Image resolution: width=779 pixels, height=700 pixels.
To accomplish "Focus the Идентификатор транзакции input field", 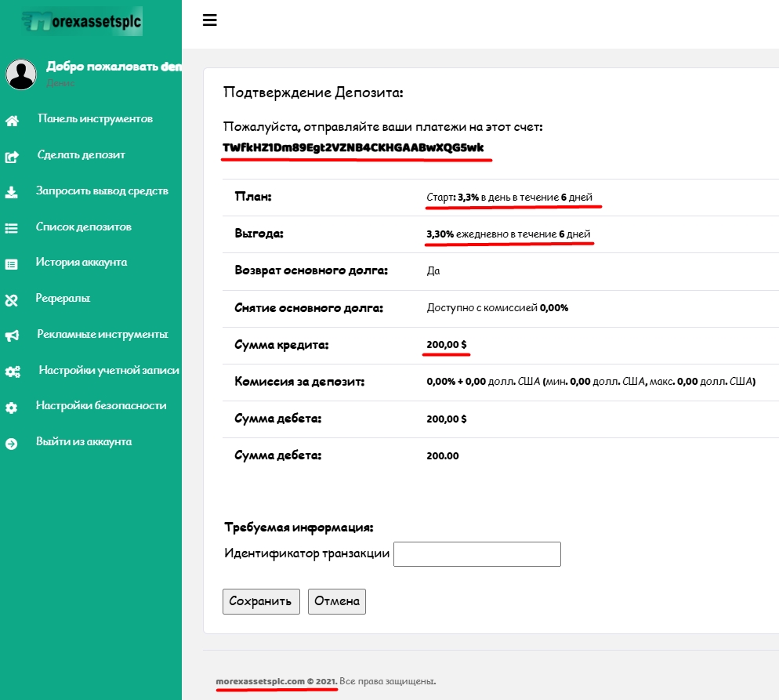I will click(477, 554).
